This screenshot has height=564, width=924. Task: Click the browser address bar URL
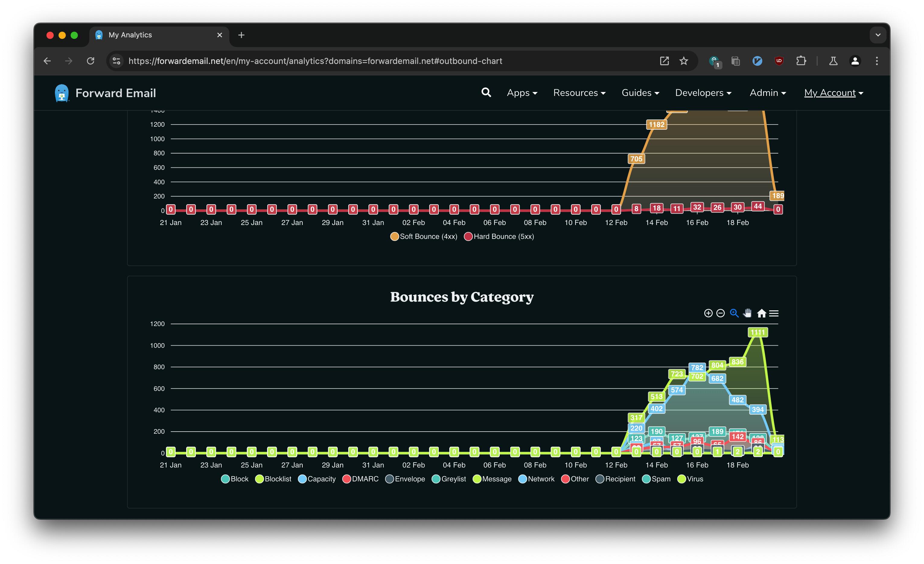(315, 61)
